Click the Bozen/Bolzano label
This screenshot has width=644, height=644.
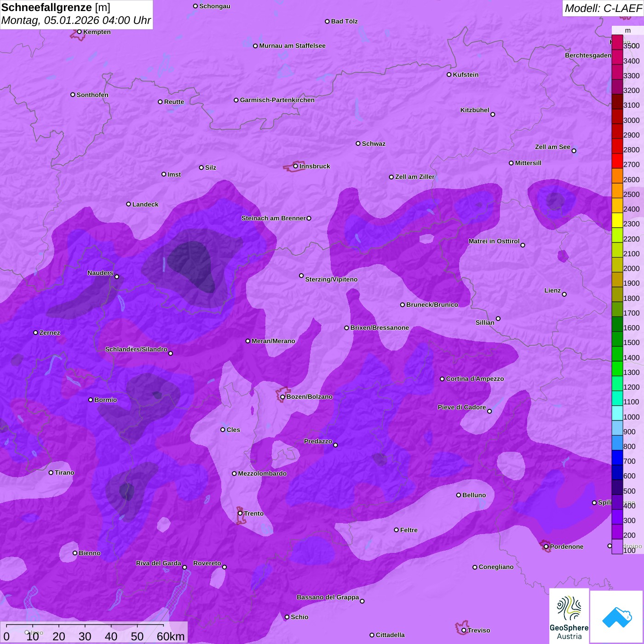coord(309,397)
